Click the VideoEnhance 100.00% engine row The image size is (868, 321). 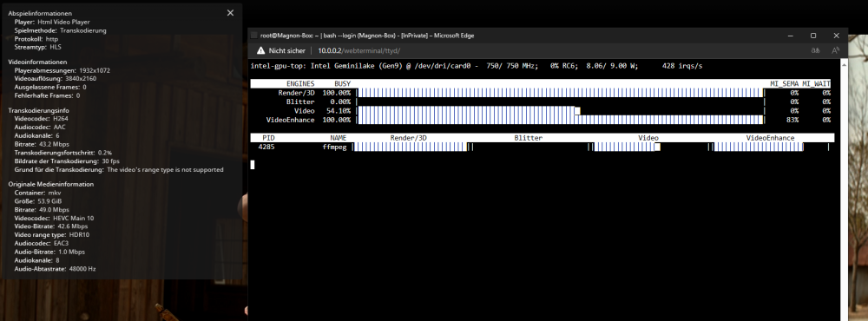(540, 120)
